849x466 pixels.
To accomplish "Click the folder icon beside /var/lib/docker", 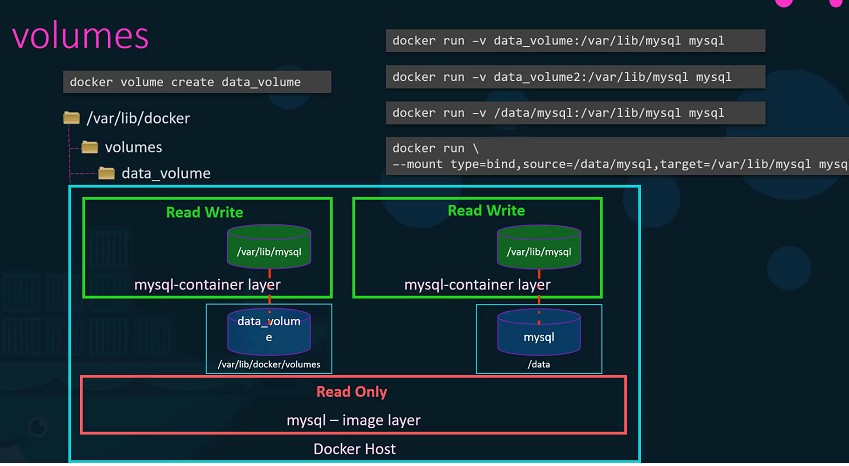I will [71, 118].
